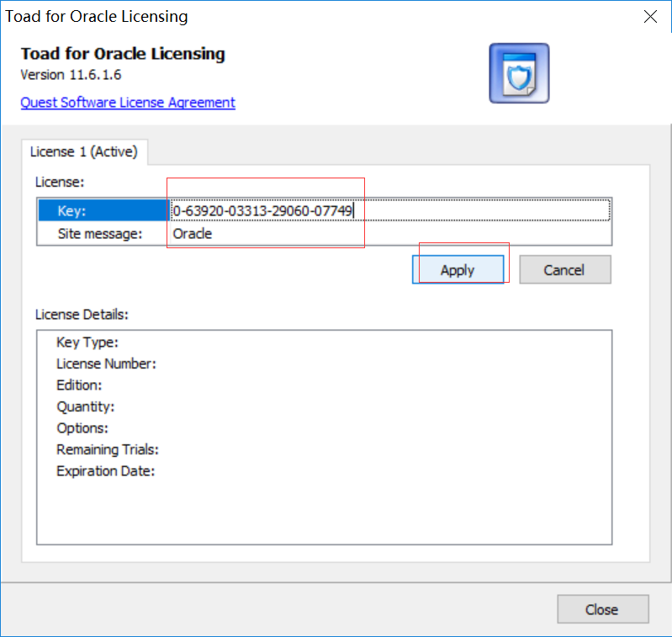Apply the entered license key
The height and width of the screenshot is (637, 672).
(x=458, y=269)
